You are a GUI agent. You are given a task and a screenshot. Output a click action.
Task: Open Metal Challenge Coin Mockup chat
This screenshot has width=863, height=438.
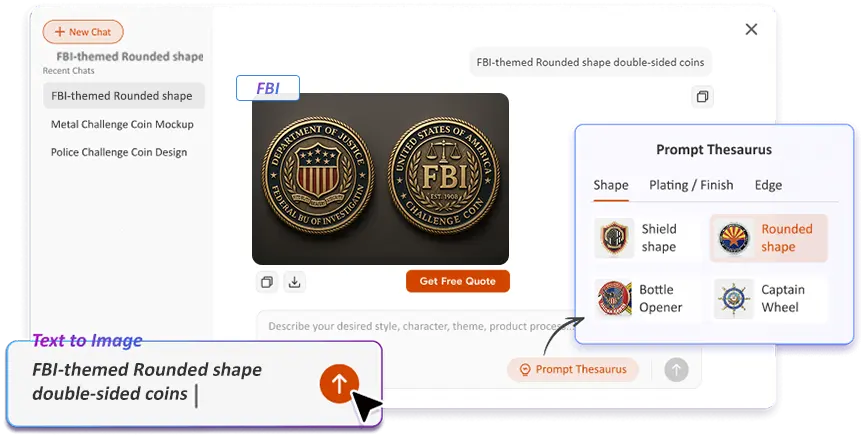coord(122,124)
